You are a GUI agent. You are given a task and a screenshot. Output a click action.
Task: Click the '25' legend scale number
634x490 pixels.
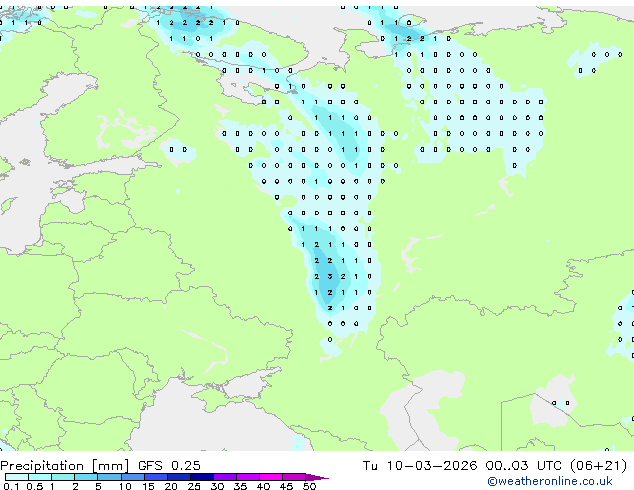coord(194,486)
